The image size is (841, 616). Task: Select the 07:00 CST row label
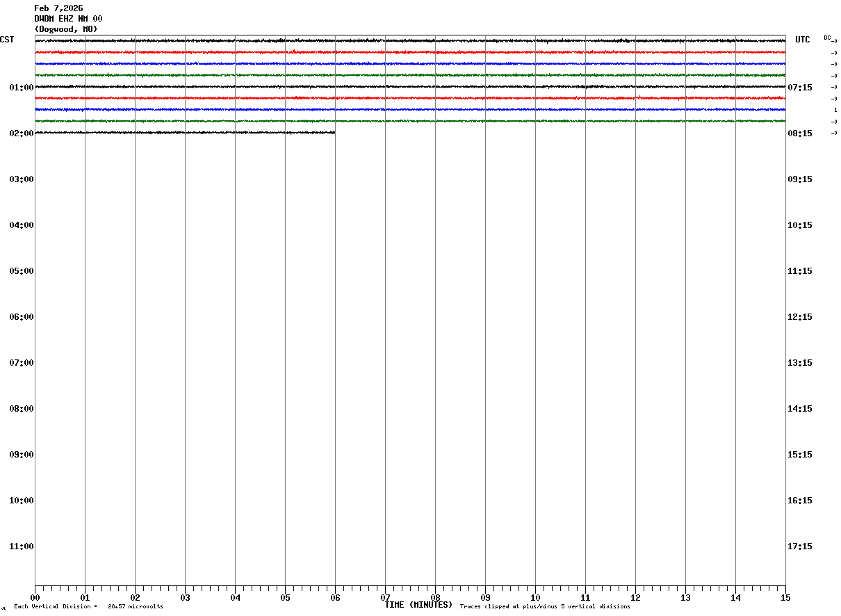click(22, 363)
